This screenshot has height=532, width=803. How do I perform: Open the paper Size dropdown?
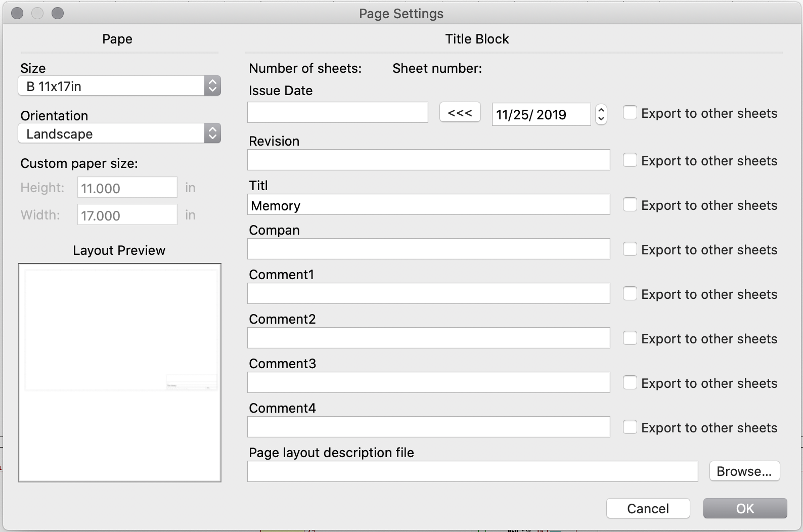coord(119,86)
